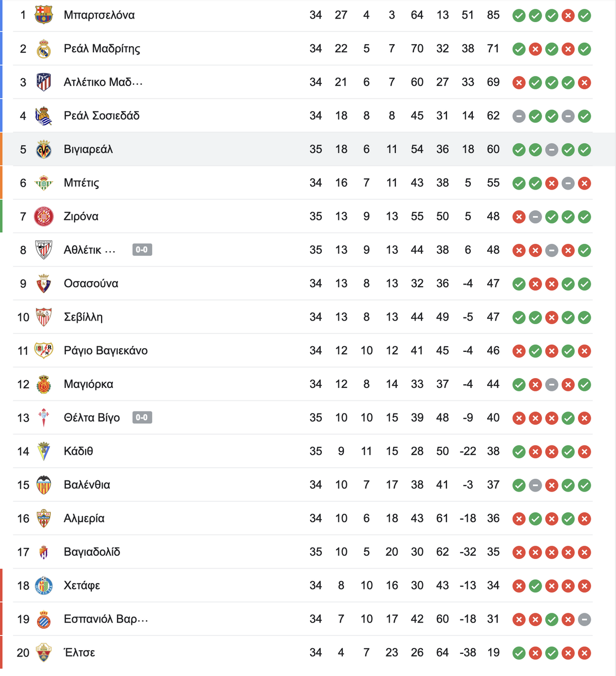
Task: Click Villarreal's grey draw form indicator
Action: [x=551, y=150]
